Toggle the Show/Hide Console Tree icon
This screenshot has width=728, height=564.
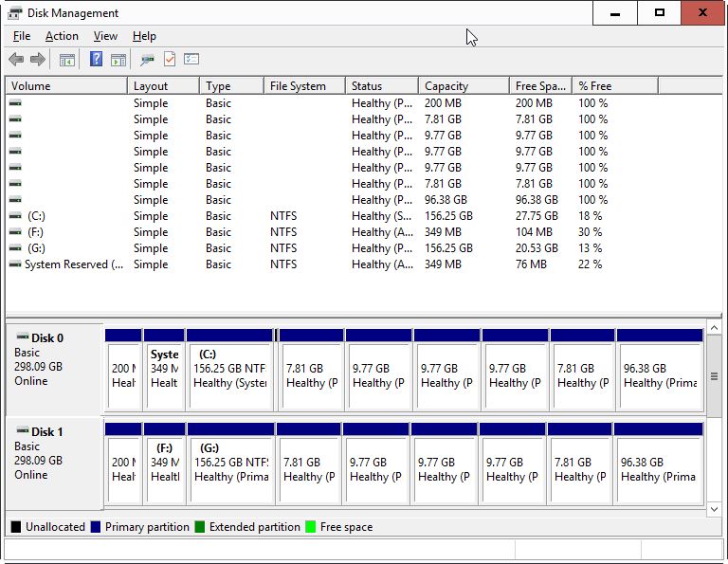coord(67,60)
